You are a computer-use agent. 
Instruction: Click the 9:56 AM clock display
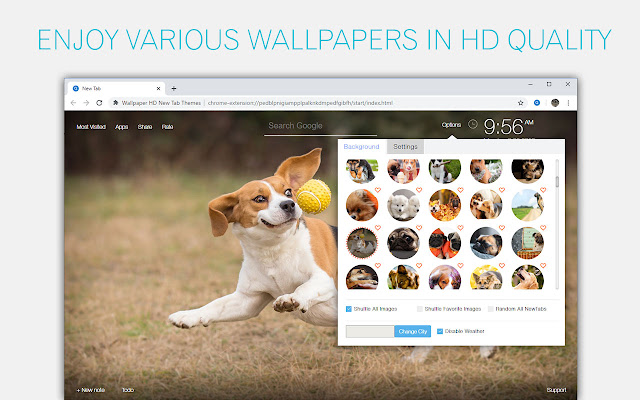[508, 127]
